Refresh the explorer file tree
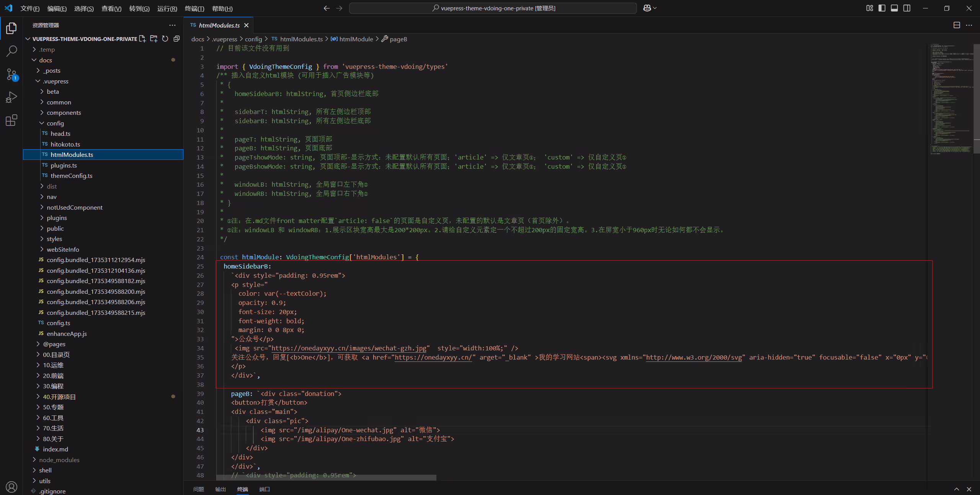Viewport: 980px width, 495px height. (x=165, y=39)
